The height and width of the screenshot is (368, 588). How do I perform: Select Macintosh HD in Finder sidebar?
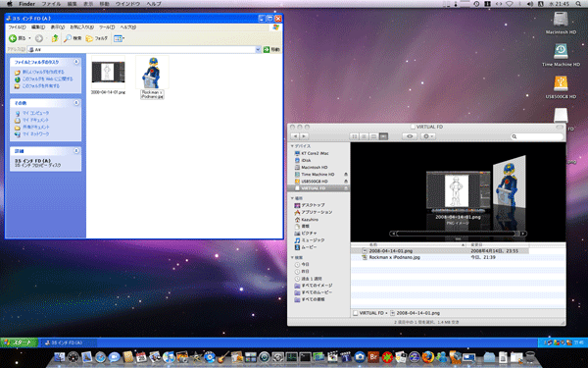coord(315,168)
